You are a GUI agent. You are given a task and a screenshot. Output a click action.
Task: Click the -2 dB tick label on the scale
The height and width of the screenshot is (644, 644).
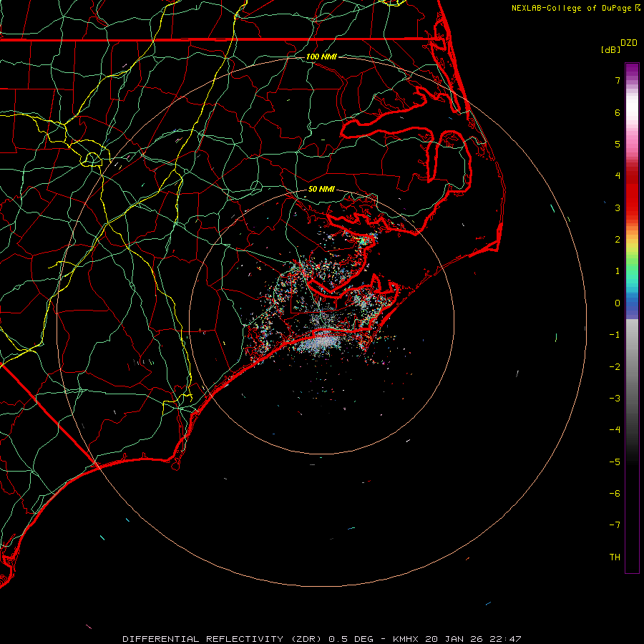(615, 367)
